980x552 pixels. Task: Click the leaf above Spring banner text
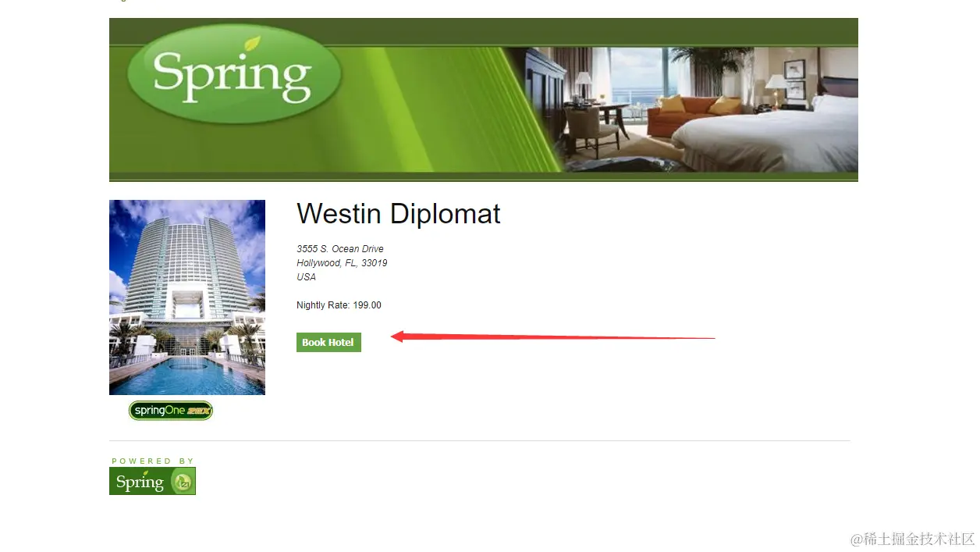252,44
